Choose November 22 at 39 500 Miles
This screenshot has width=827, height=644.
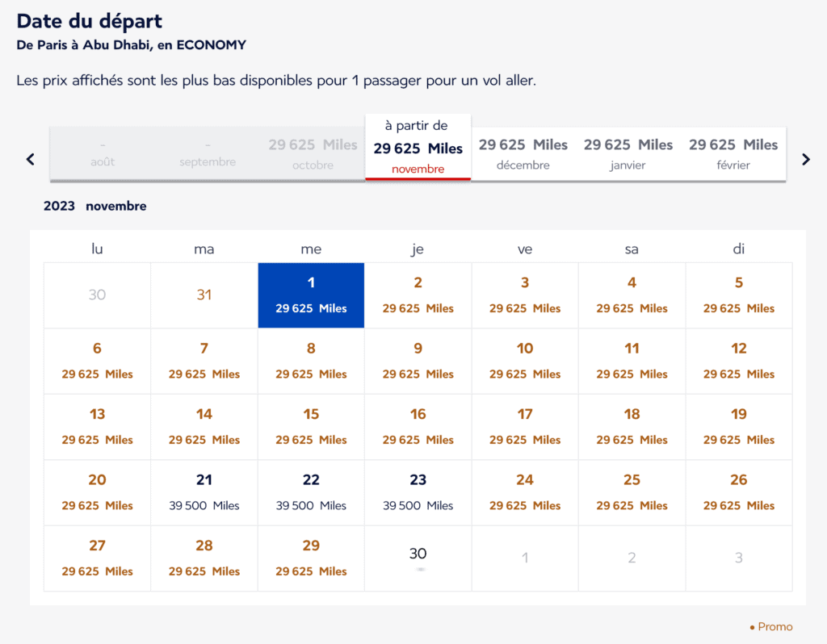[311, 492]
